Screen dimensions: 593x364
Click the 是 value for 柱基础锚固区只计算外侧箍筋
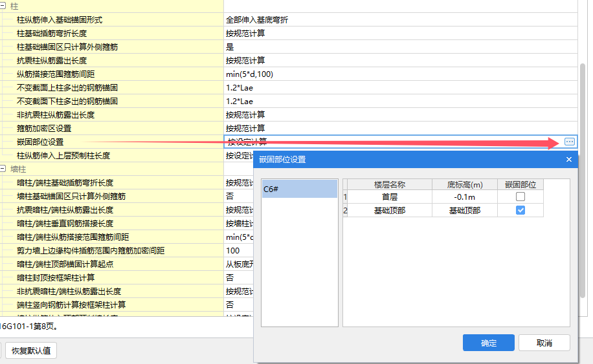[230, 47]
